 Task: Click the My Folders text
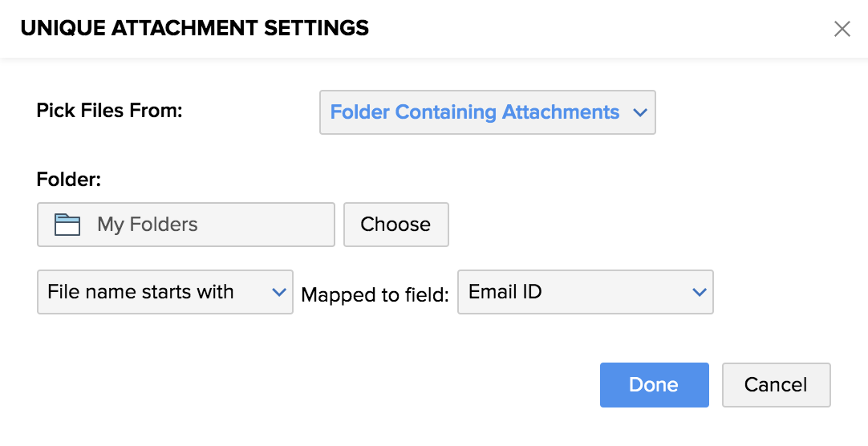pos(148,225)
